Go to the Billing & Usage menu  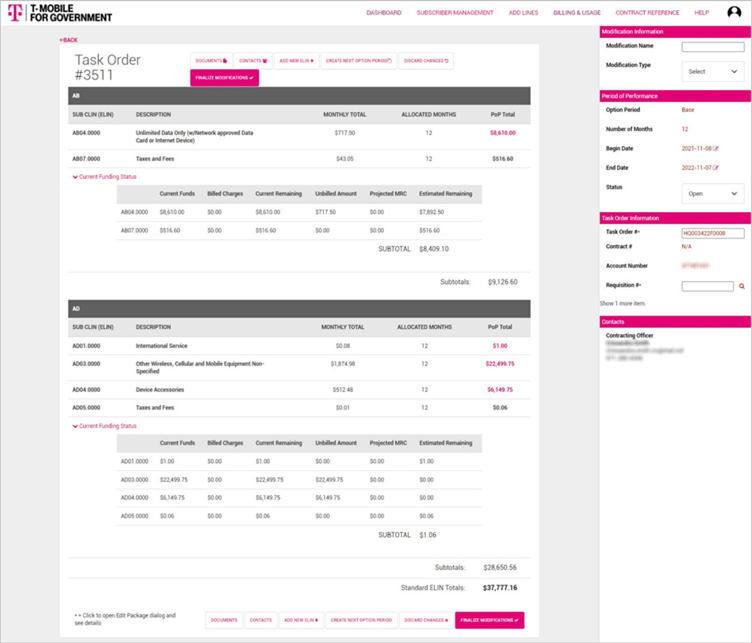(x=577, y=13)
